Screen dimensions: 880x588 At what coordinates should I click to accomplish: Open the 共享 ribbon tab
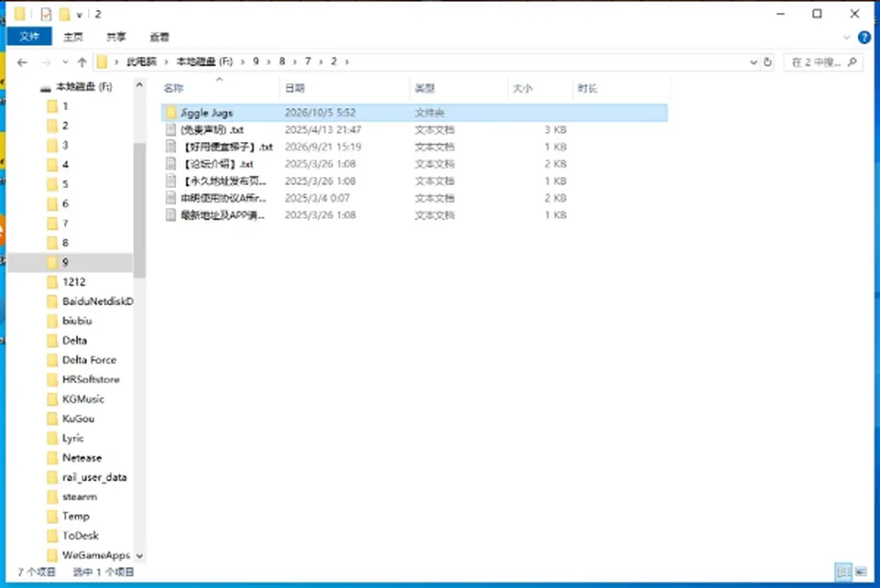[116, 37]
